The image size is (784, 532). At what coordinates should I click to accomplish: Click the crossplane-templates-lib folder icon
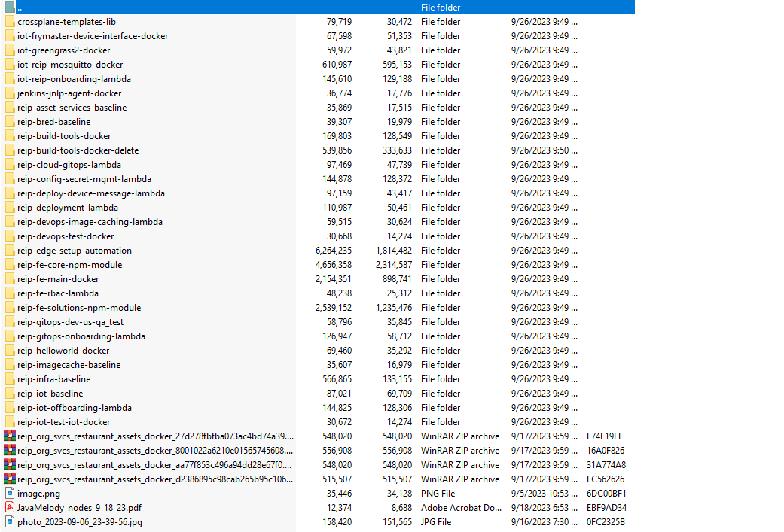[x=10, y=22]
